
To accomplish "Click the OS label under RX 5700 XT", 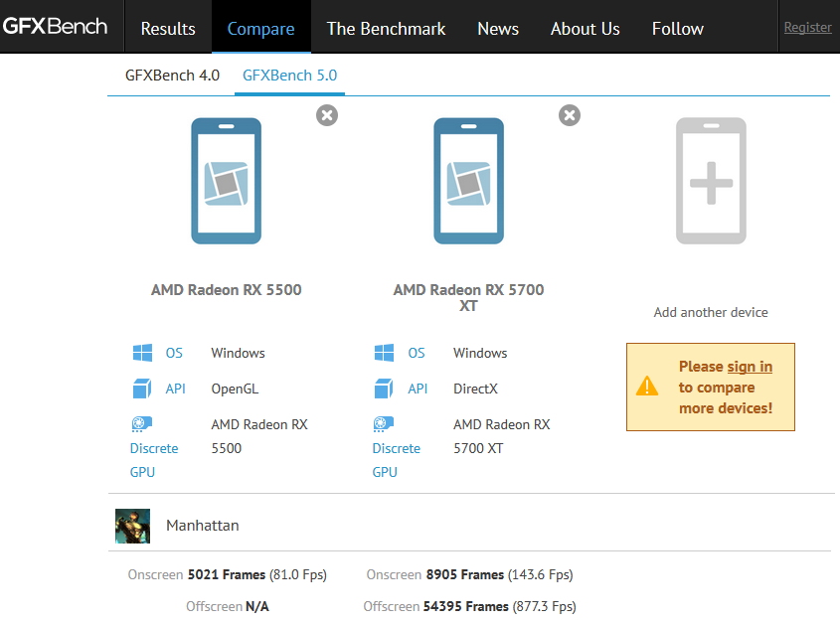I will [417, 353].
